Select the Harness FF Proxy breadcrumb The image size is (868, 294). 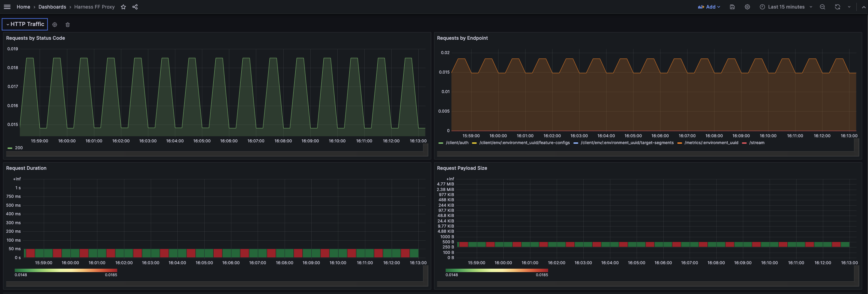(94, 7)
